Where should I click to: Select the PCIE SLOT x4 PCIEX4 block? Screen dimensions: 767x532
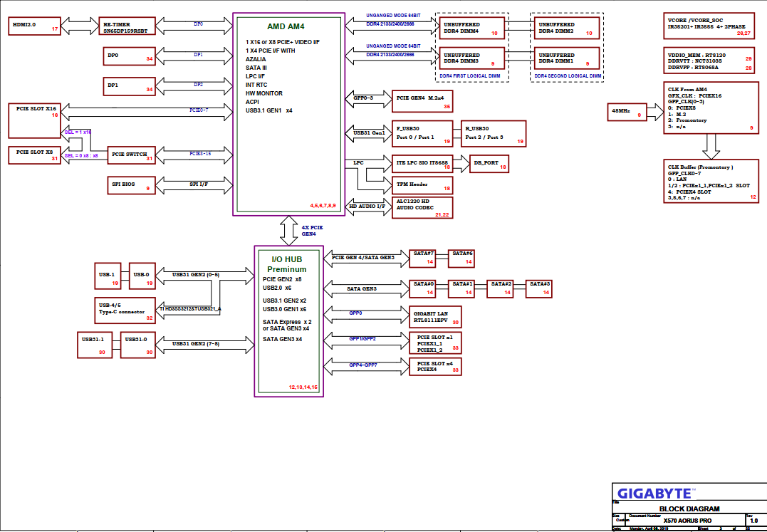(x=435, y=367)
